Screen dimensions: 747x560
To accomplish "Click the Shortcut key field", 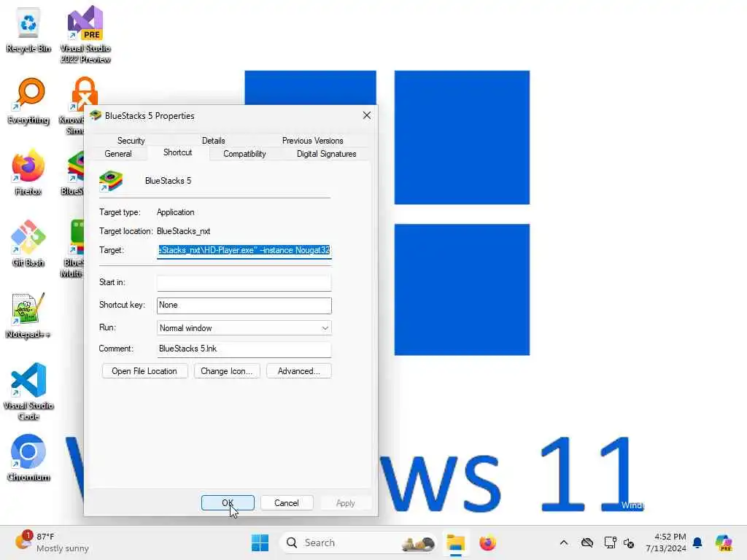I will (244, 306).
